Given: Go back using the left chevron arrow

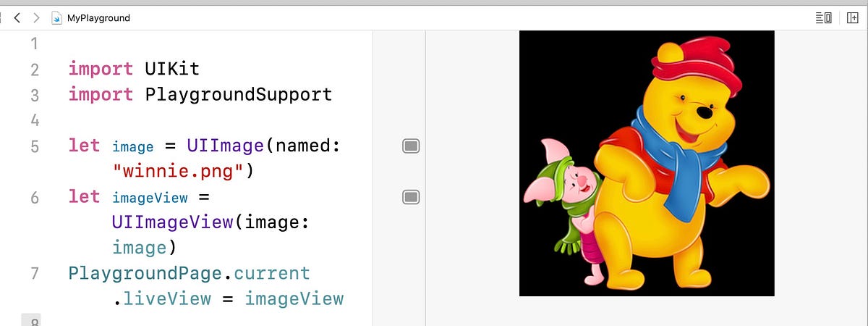Looking at the screenshot, I should pos(17,17).
